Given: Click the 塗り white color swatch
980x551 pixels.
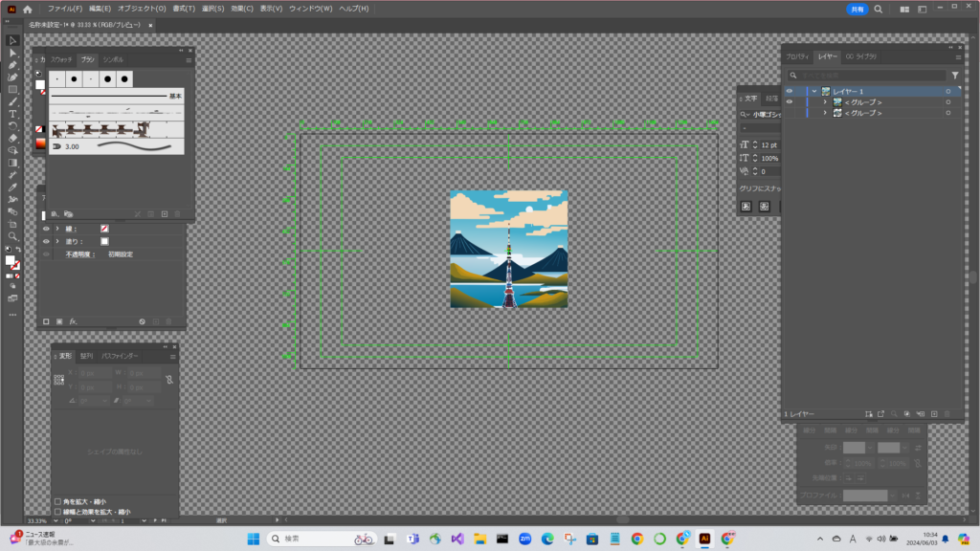Looking at the screenshot, I should [104, 242].
